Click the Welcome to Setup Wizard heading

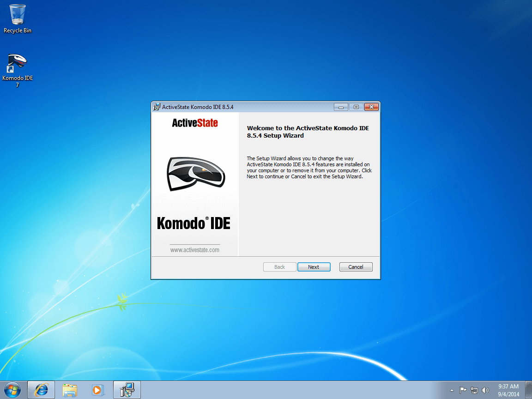(x=308, y=132)
